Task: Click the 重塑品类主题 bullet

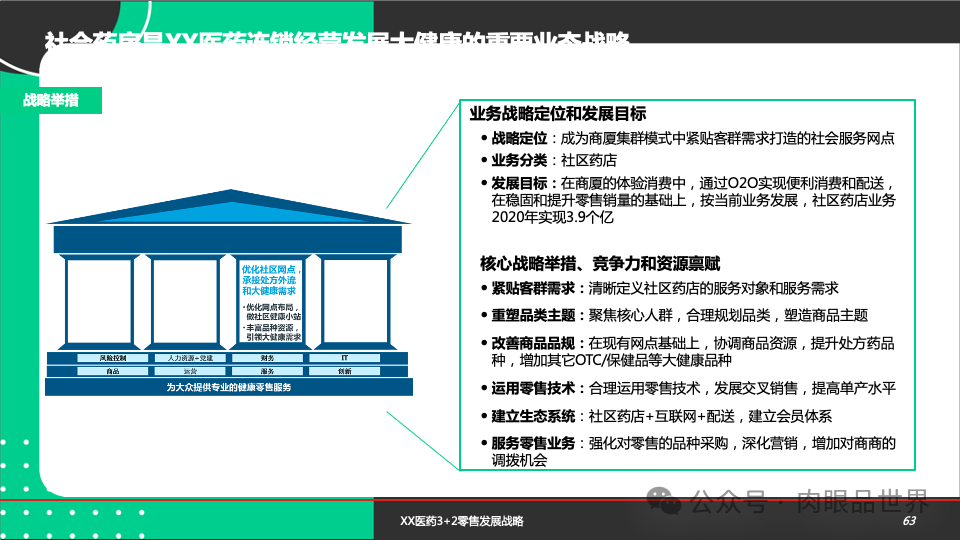Action: [x=674, y=315]
